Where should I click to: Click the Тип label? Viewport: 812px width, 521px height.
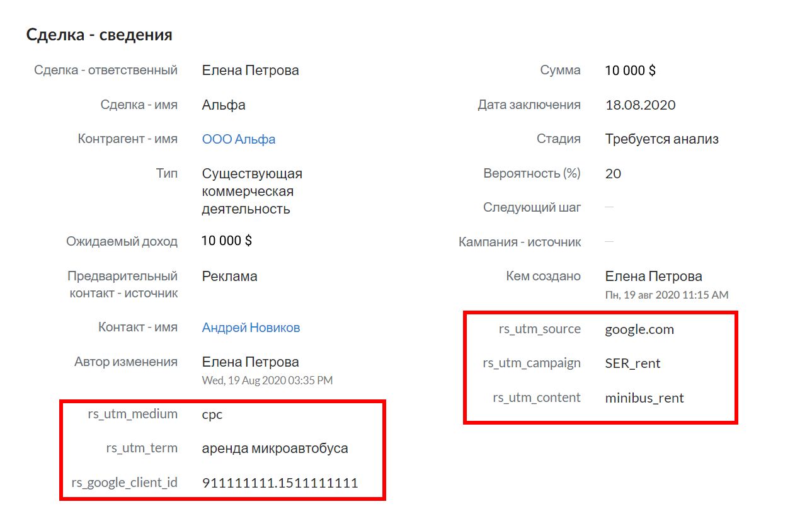167,173
